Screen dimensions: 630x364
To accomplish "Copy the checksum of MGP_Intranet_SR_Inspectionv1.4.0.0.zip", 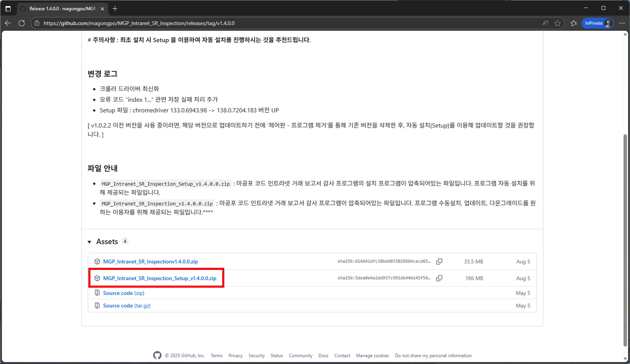I will [x=439, y=261].
